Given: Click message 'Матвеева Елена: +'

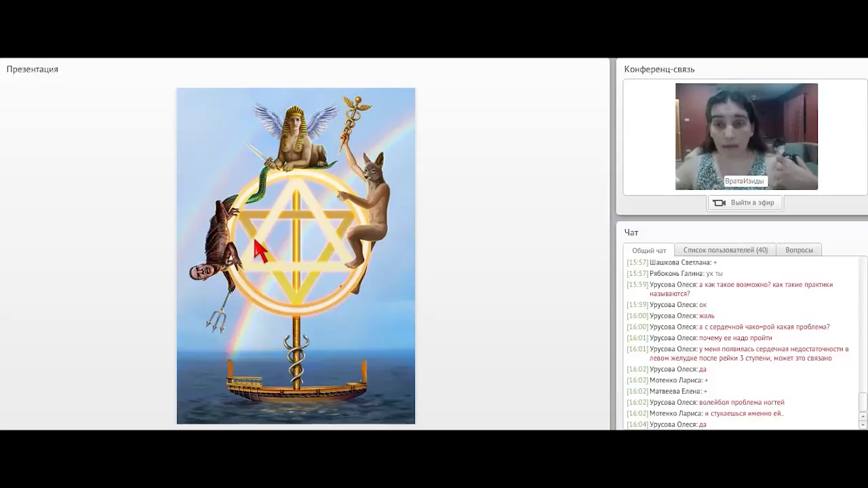Looking at the screenshot, I should pos(667,391).
